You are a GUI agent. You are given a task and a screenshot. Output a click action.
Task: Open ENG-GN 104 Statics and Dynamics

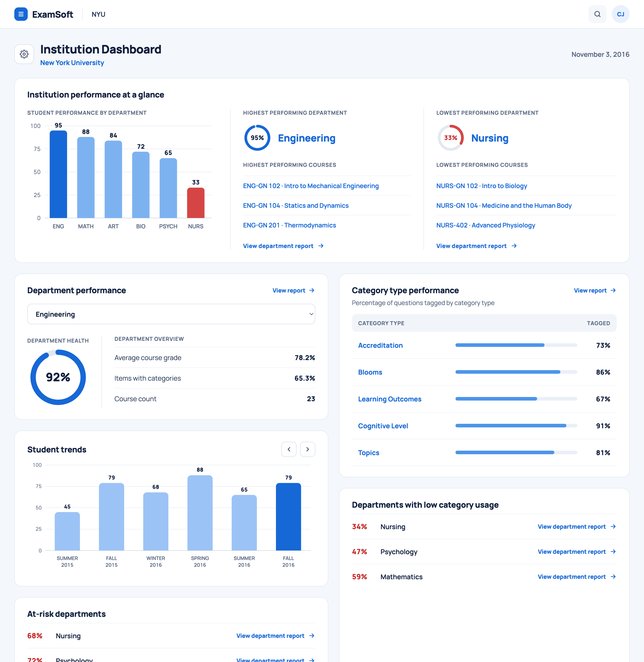296,205
